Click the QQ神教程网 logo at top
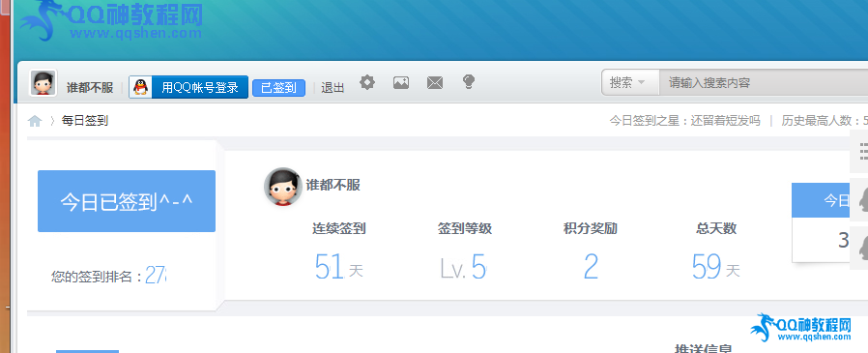Image resolution: width=868 pixels, height=353 pixels. tap(111, 20)
